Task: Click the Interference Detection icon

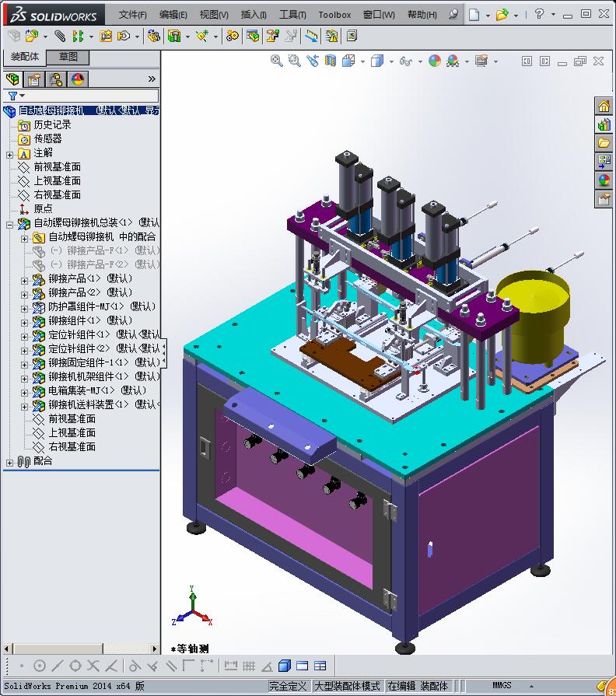Action: pyautogui.click(x=312, y=36)
